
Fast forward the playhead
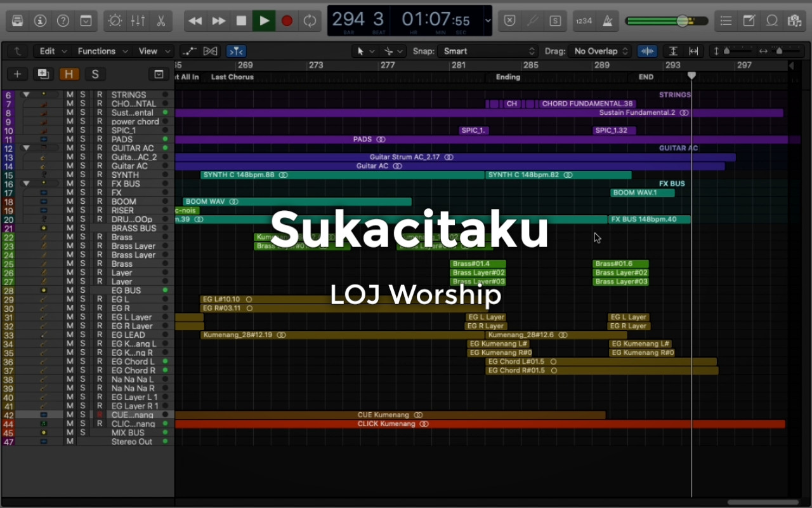218,20
